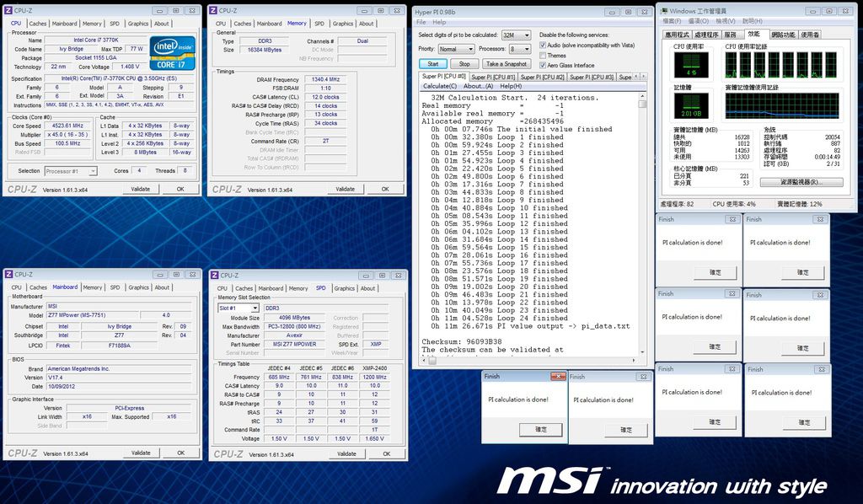This screenshot has height=504, width=863.
Task: Click the motherboard model 'Z77 MPower (MS-7751)'
Action: [x=92, y=315]
